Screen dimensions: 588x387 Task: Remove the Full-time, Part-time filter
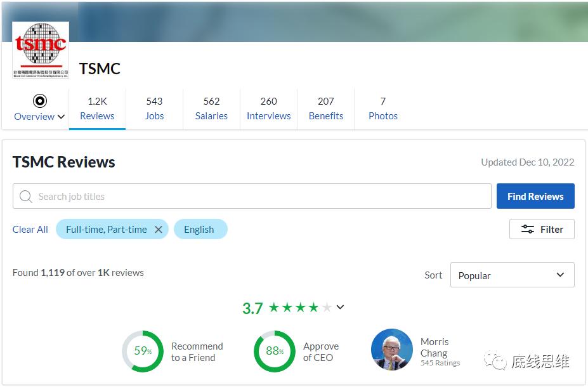pos(159,230)
